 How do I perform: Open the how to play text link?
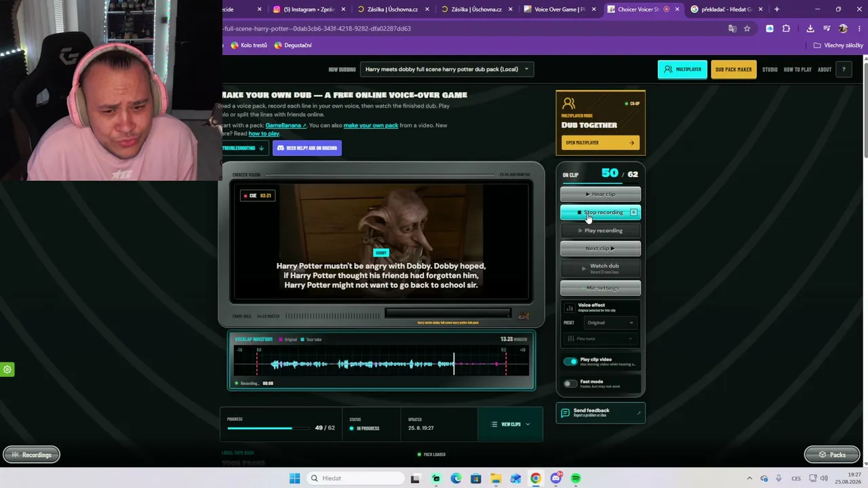(x=264, y=134)
